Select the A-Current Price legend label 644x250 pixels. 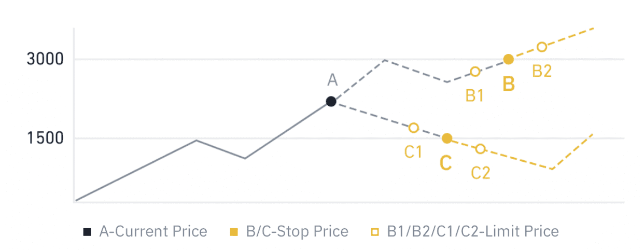[153, 231]
